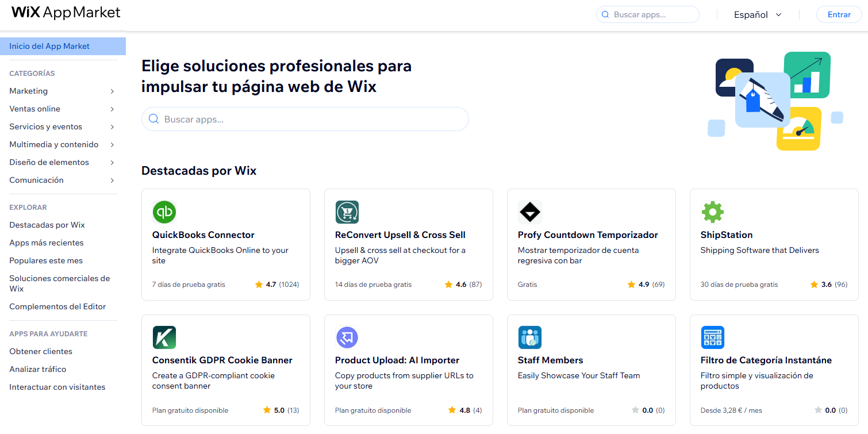868x434 pixels.
Task: Click the Filtro de Categoría Instantáne icon
Action: (x=713, y=337)
